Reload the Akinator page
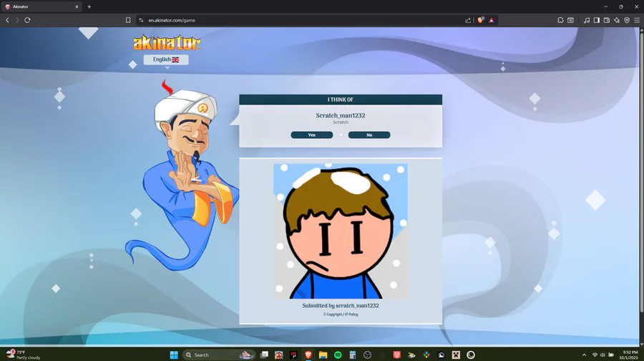Image resolution: width=644 pixels, height=361 pixels. pos(27,20)
